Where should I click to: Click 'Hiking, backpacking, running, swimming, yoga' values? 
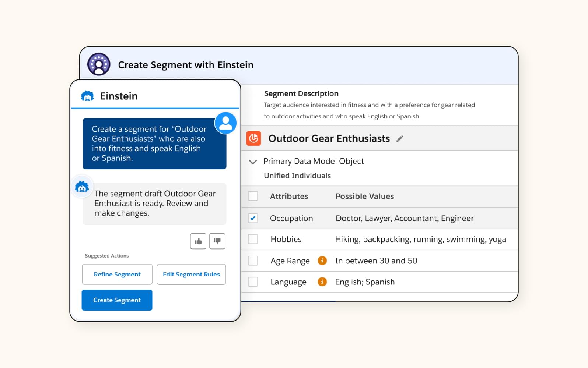tap(421, 240)
